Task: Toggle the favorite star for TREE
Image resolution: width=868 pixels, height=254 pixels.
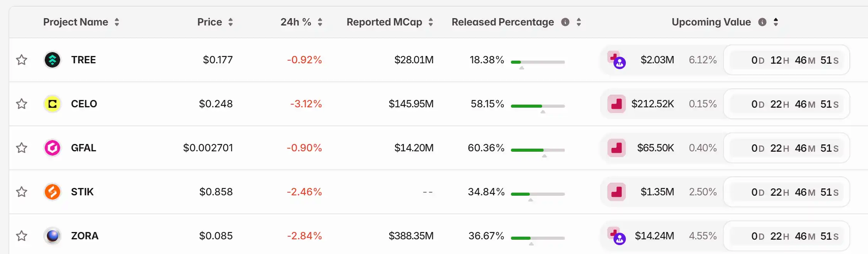Action: click(x=22, y=60)
